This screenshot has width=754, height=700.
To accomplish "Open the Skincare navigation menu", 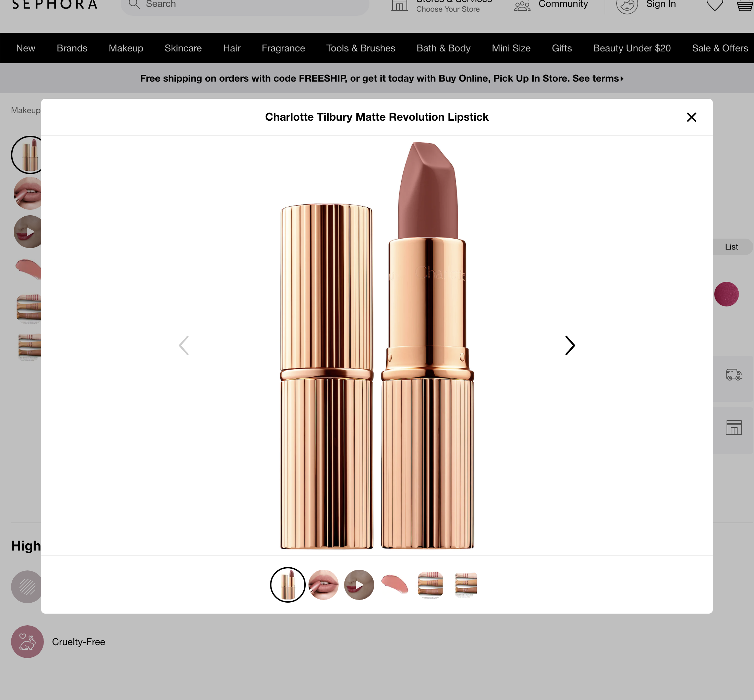I will (x=183, y=48).
